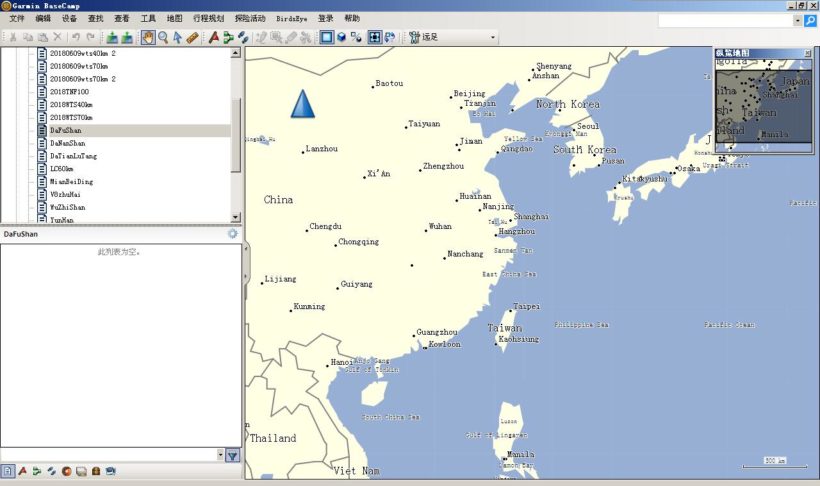Toggle the waypoints filter flag icon

(22, 471)
